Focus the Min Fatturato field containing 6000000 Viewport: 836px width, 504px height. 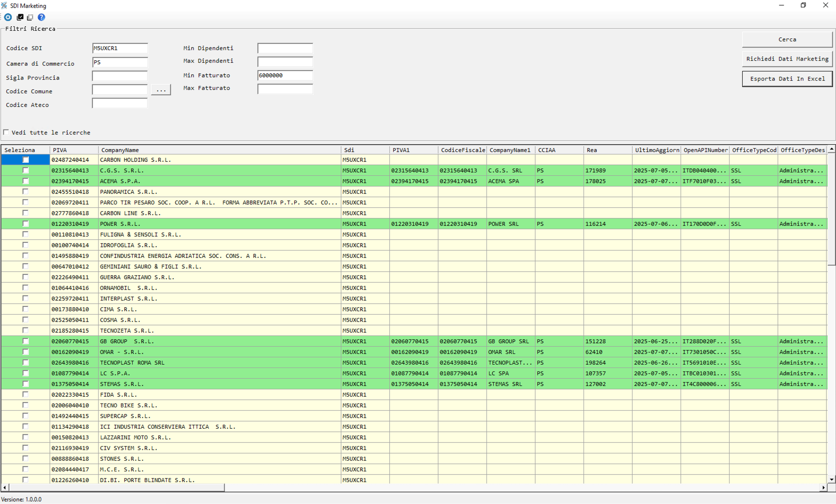(285, 75)
